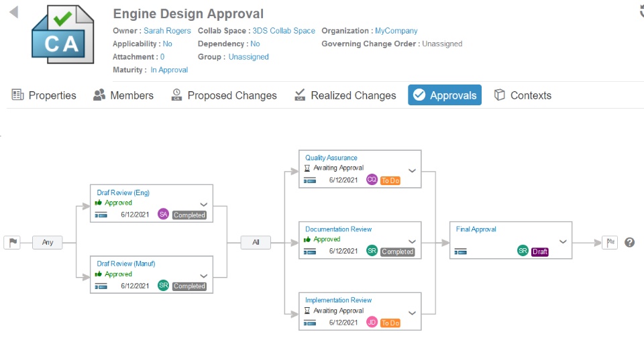Click the end flag icon of workflow
The width and height of the screenshot is (644, 338).
click(610, 243)
